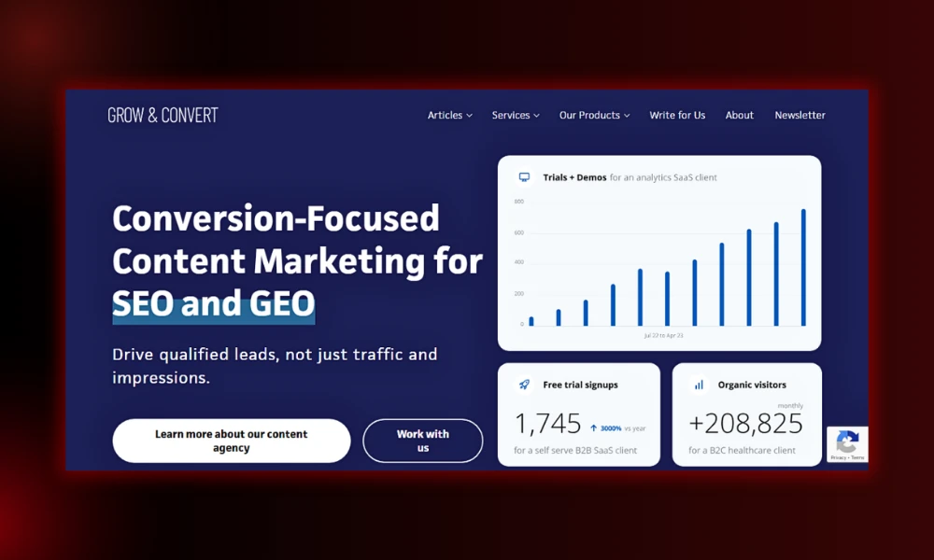Open the Services dropdown
The width and height of the screenshot is (934, 560).
pos(515,115)
